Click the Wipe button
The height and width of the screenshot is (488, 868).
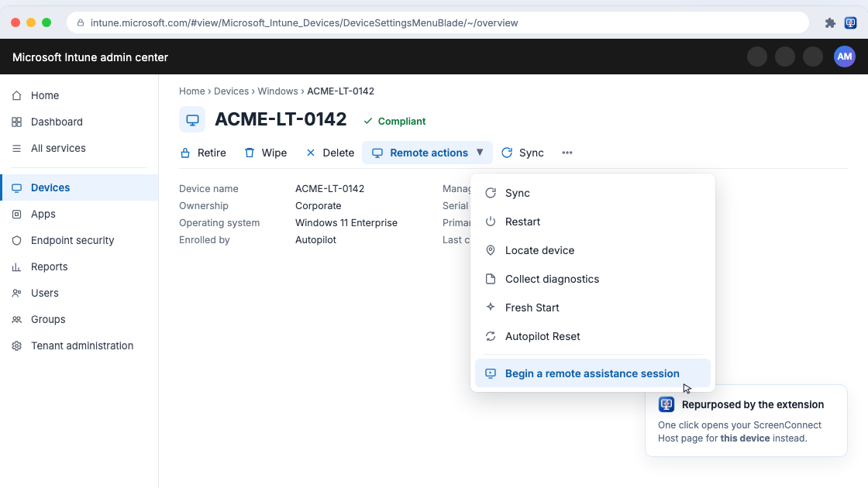(x=266, y=153)
